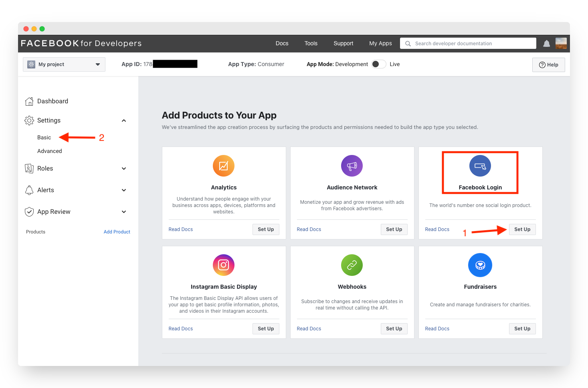Screen dimensions: 588x388
Task: Click the Facebook Login card title
Action: click(x=480, y=187)
